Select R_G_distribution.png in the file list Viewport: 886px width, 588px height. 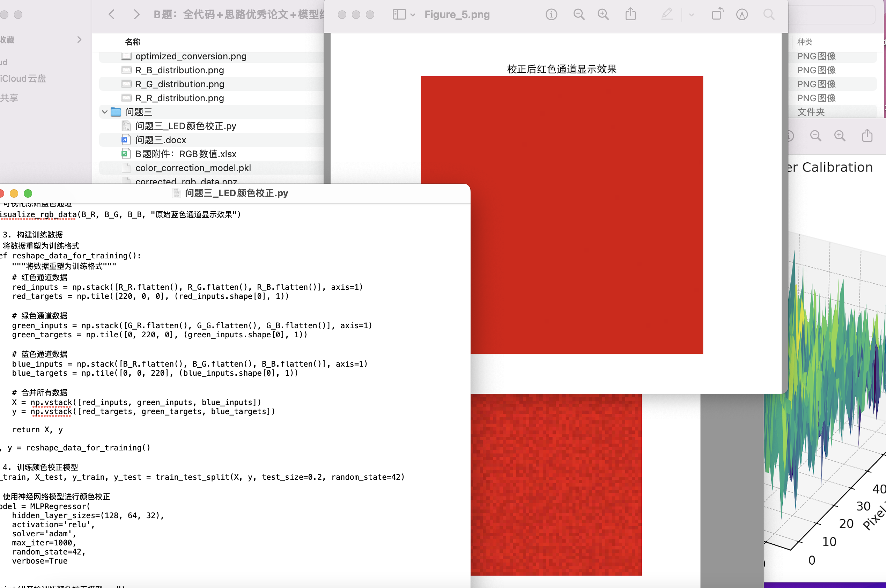click(179, 84)
